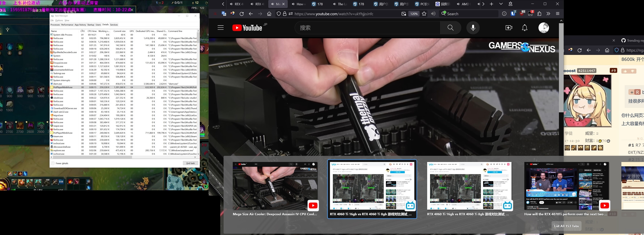Open the Firefox all-tabs list chevron
This screenshot has width=644, height=235.
[x=500, y=4]
